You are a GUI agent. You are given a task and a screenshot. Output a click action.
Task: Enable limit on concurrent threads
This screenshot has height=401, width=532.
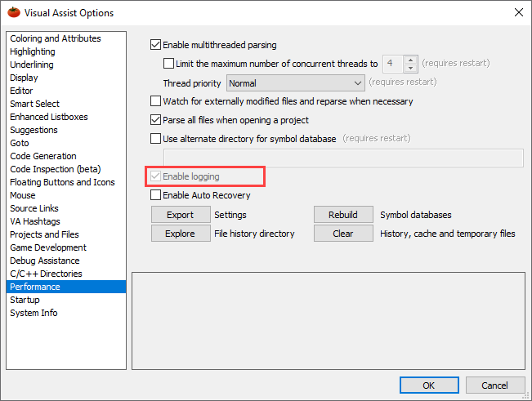click(169, 63)
